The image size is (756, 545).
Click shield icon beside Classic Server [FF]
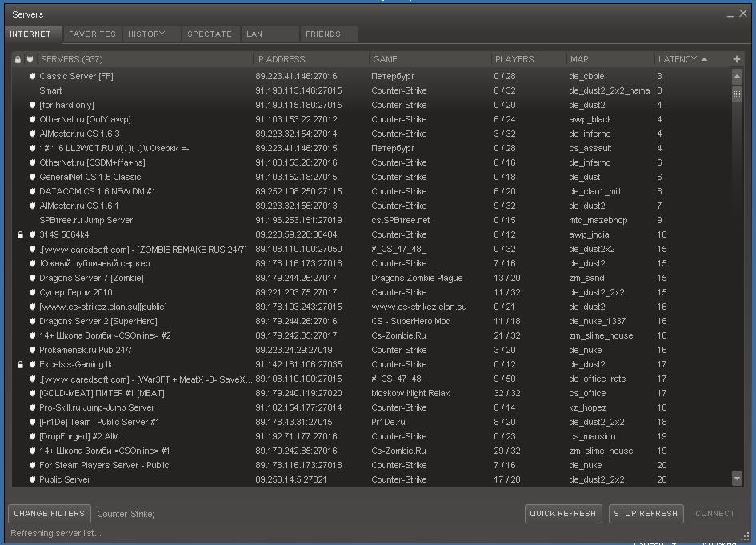tap(32, 76)
